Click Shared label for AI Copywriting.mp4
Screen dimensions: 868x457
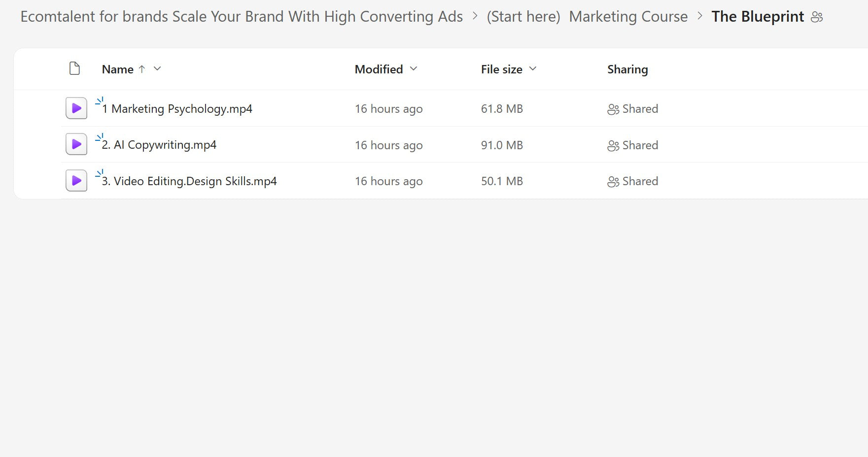tap(640, 145)
